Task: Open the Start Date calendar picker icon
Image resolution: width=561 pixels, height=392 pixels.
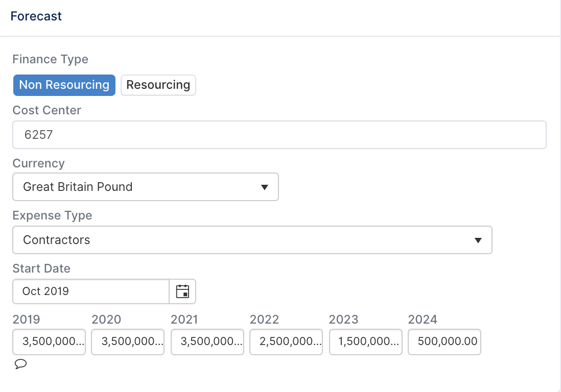Action: click(x=182, y=291)
